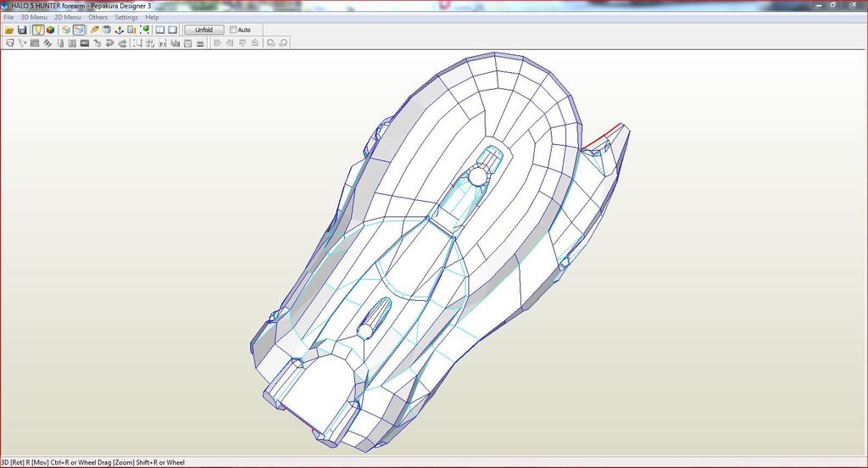This screenshot has height=468, width=868.
Task: Click the Unfold button
Action: [203, 30]
